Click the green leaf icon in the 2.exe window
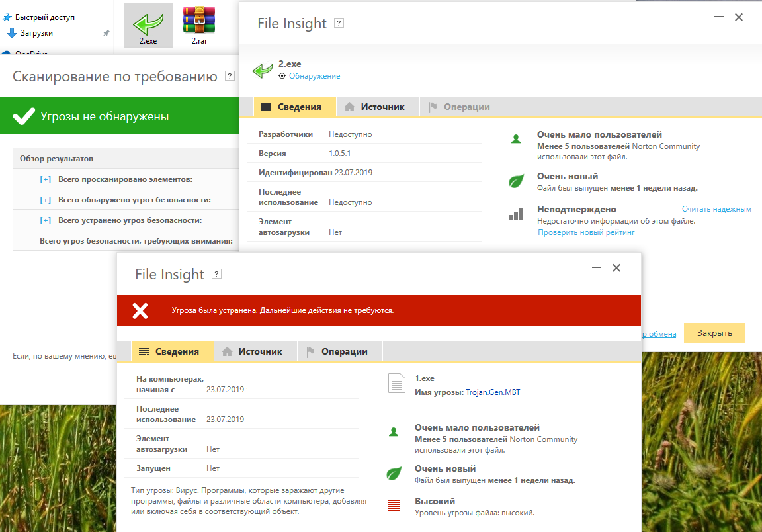 click(516, 181)
